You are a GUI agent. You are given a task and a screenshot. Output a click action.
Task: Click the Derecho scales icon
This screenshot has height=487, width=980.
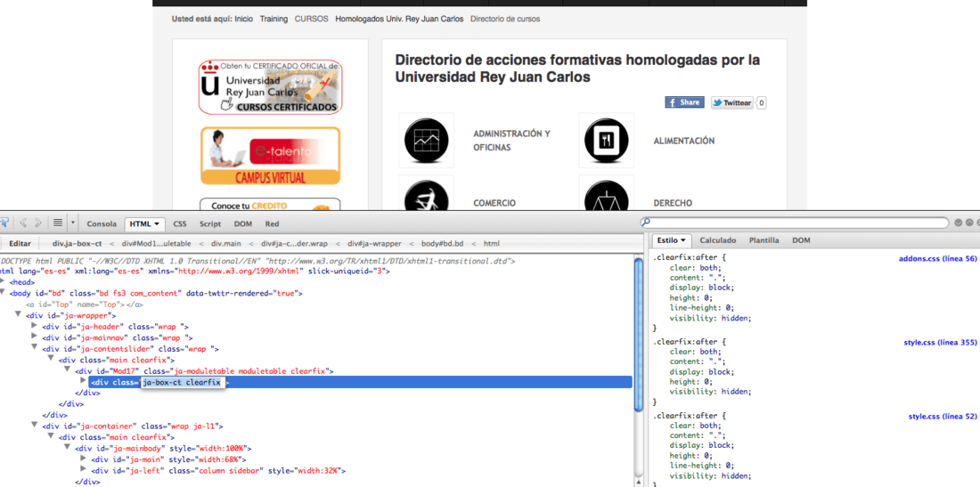click(606, 193)
